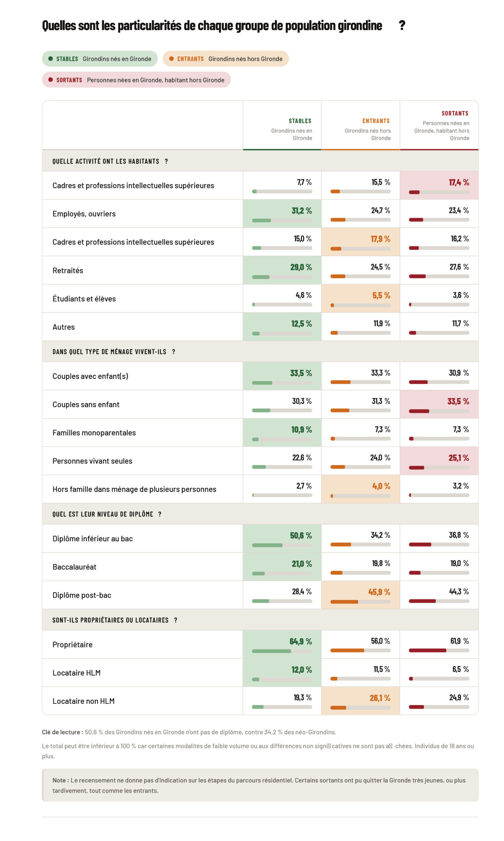Collapse the 'Quelle activité ont les habitants' section

click(x=260, y=161)
